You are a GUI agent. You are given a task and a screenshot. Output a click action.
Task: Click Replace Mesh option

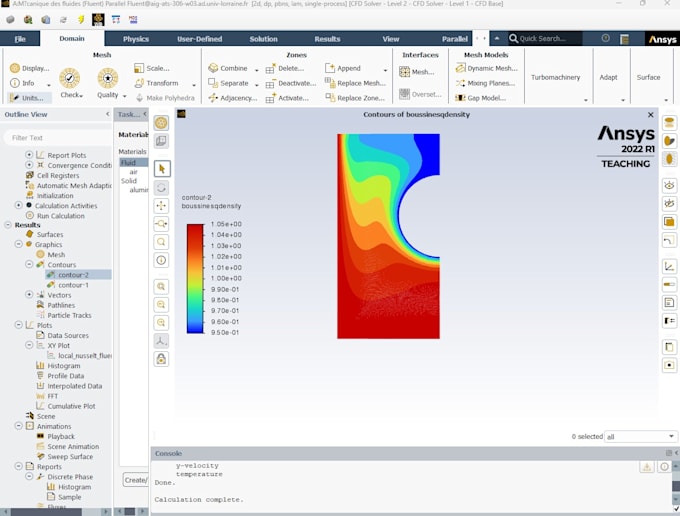pos(355,83)
